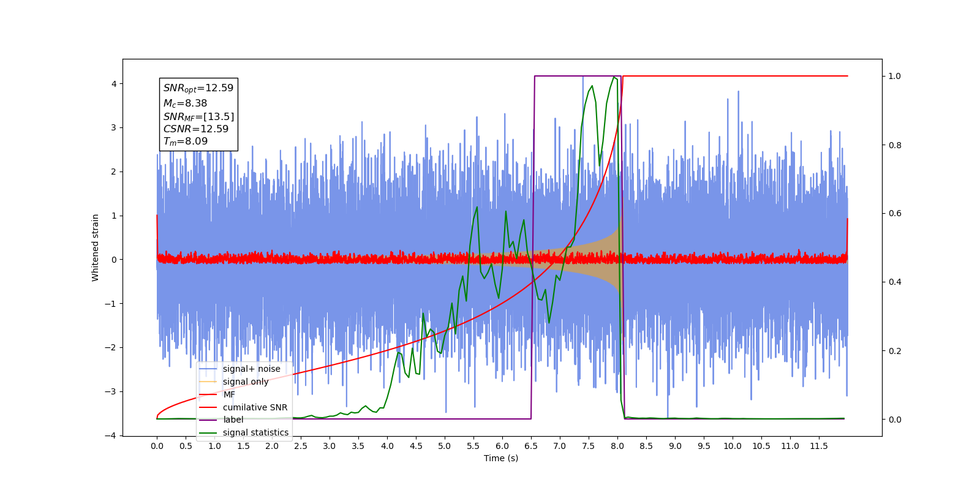980x490 pixels.
Task: Click the 4 tick on left axis
Action: pos(114,84)
